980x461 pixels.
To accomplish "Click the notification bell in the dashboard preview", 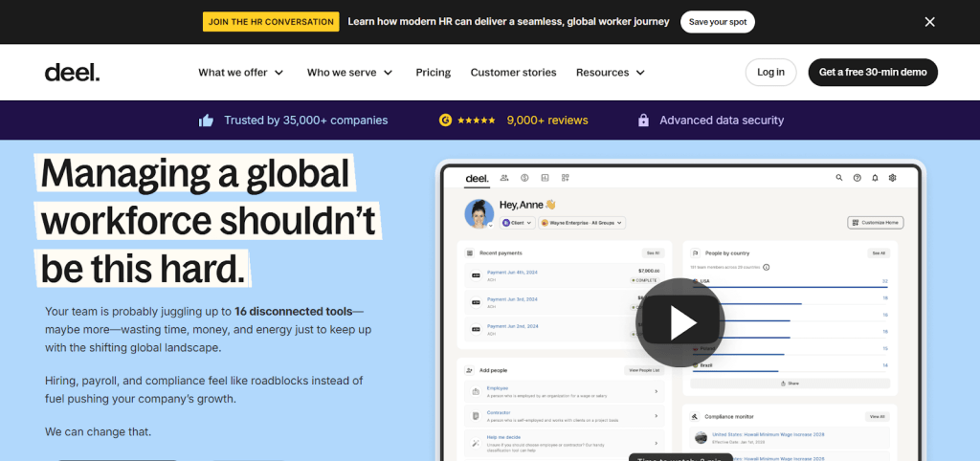I will 875,178.
